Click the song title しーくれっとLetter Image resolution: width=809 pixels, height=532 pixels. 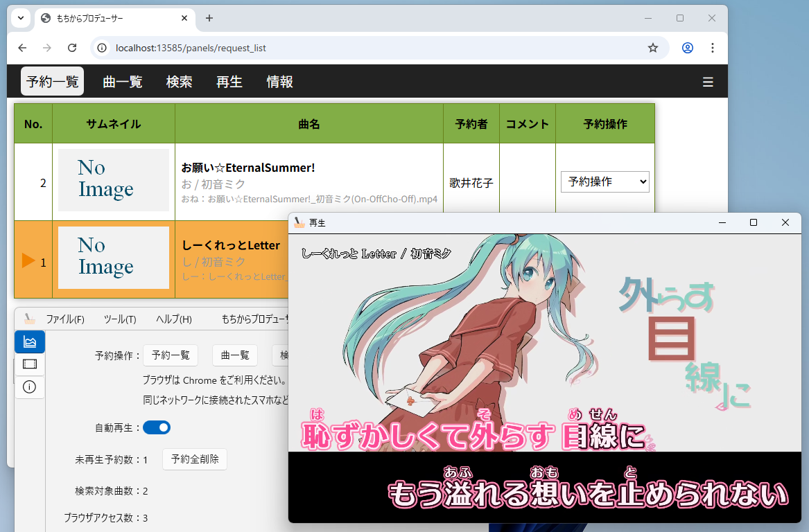(231, 245)
